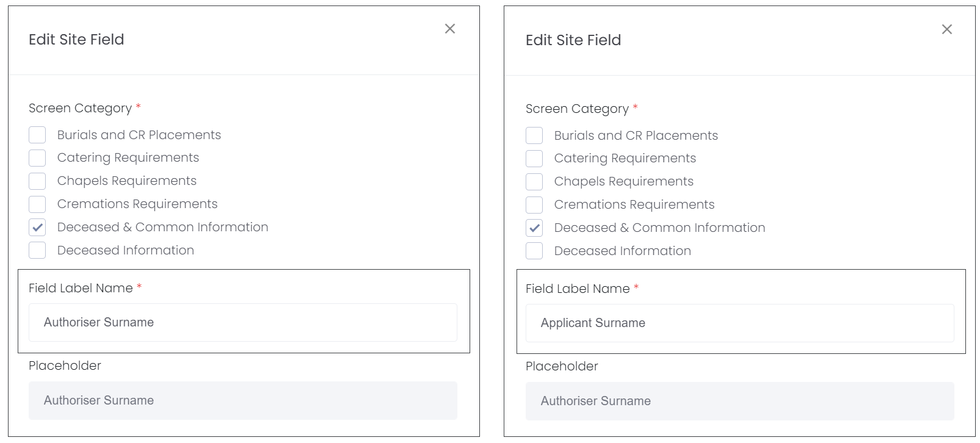Click the Placeholder label in right dialog

pos(562,366)
